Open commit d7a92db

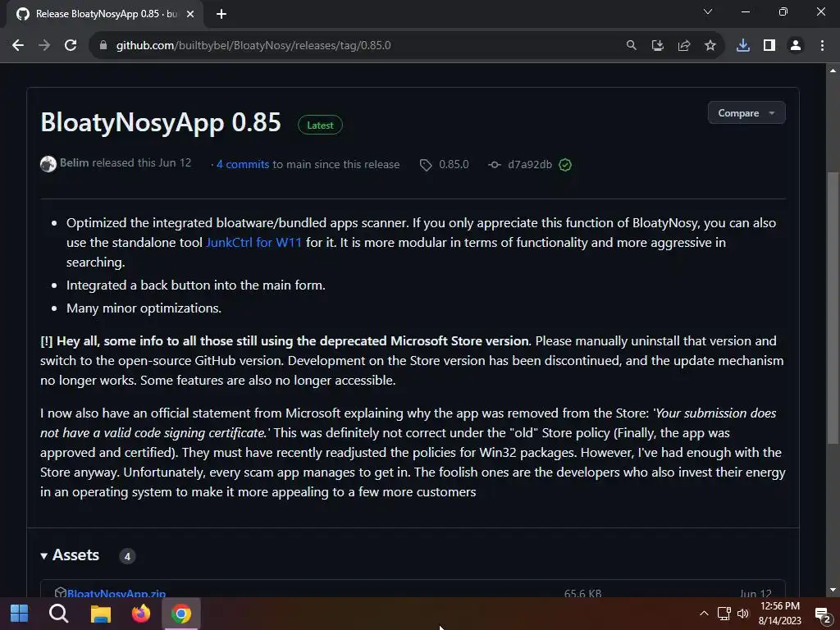coord(530,164)
